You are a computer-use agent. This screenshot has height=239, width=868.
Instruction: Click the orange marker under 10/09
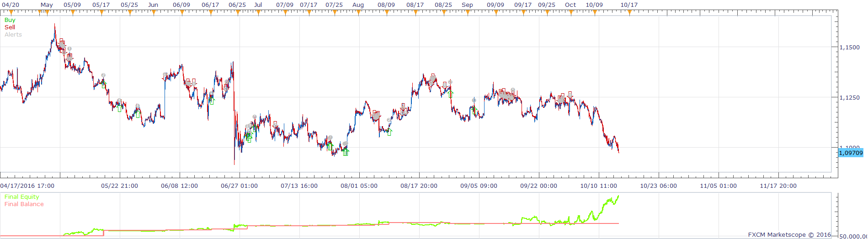pyautogui.click(x=595, y=12)
